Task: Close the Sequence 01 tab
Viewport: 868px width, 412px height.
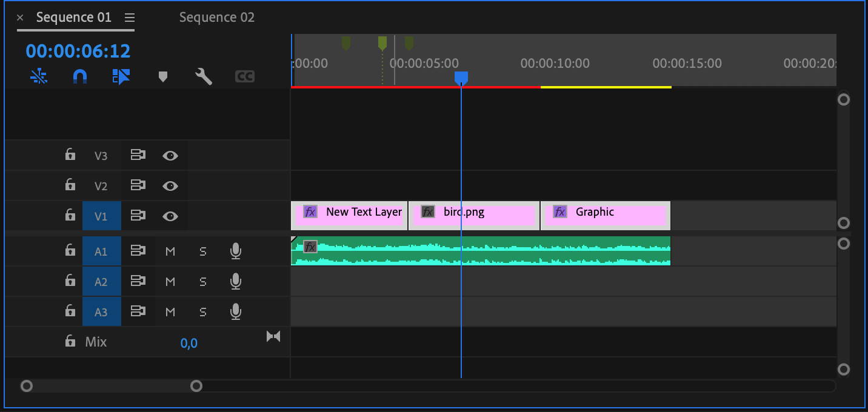Action: coord(20,18)
